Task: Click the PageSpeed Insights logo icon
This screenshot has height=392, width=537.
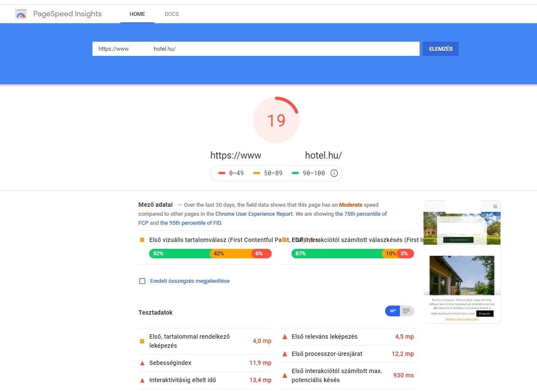Action: (20, 14)
